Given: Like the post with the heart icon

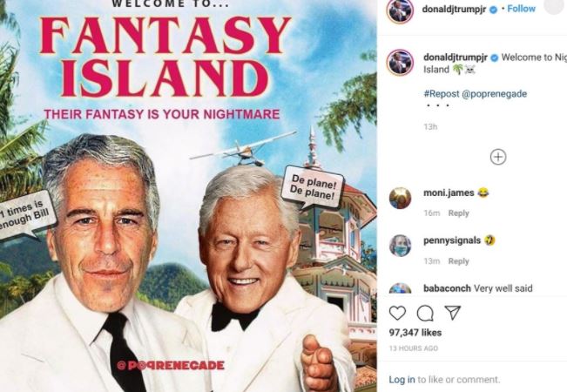Looking at the screenshot, I should click(x=397, y=314).
